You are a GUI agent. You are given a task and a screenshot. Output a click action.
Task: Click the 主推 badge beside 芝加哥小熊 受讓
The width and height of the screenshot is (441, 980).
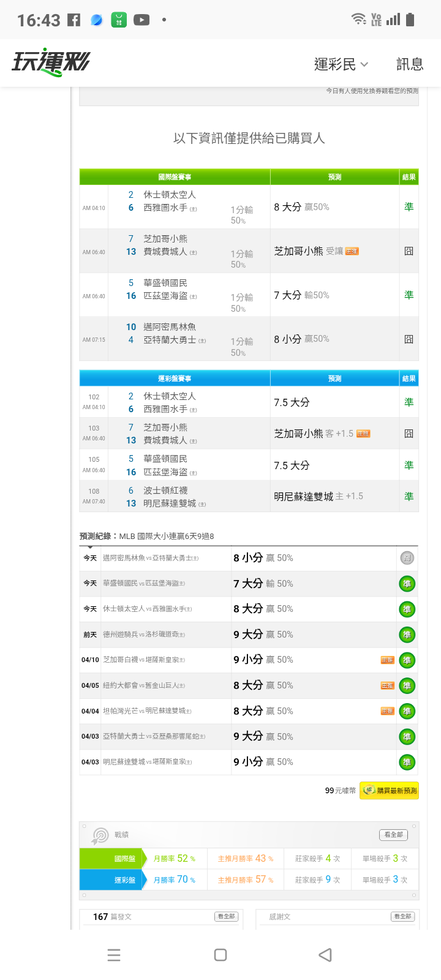pos(352,251)
